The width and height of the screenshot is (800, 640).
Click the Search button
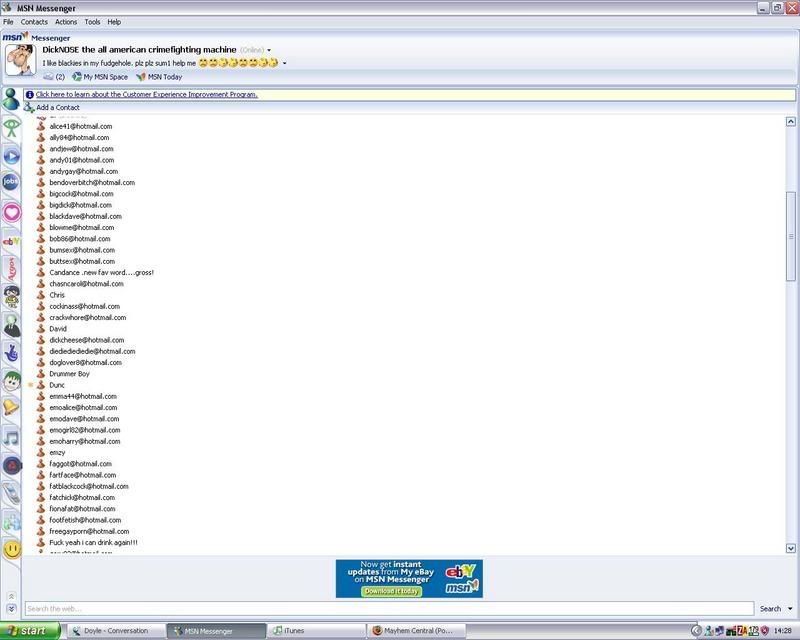click(x=770, y=608)
